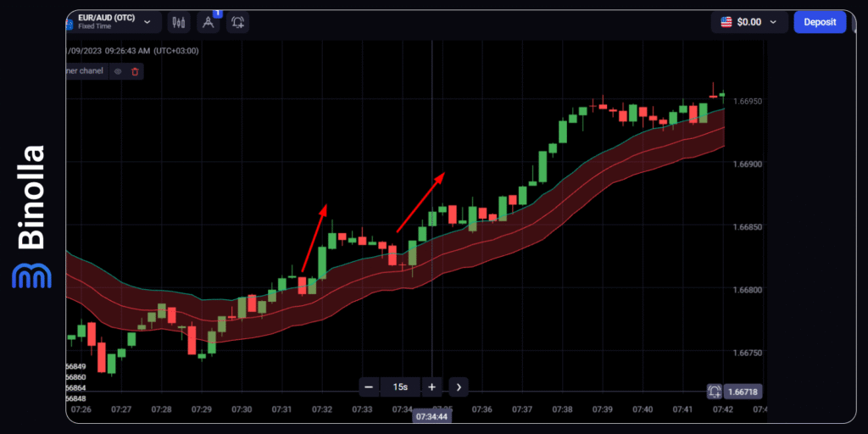This screenshot has height=434, width=868.
Task: Click the US flag currency icon
Action: pos(726,22)
